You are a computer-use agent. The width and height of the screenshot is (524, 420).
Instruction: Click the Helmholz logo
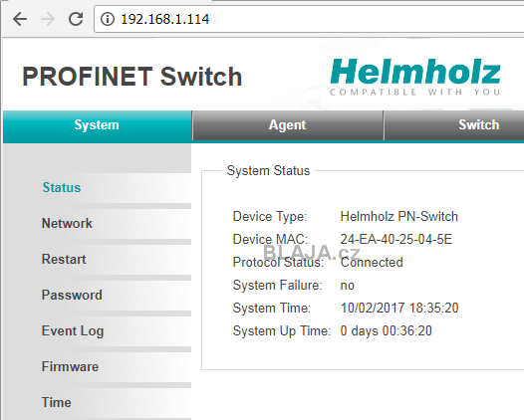point(414,77)
